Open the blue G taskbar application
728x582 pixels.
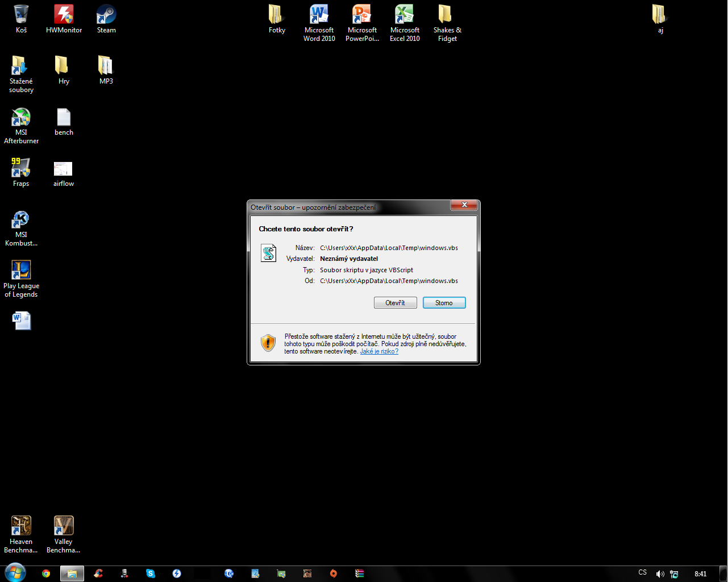coord(229,573)
